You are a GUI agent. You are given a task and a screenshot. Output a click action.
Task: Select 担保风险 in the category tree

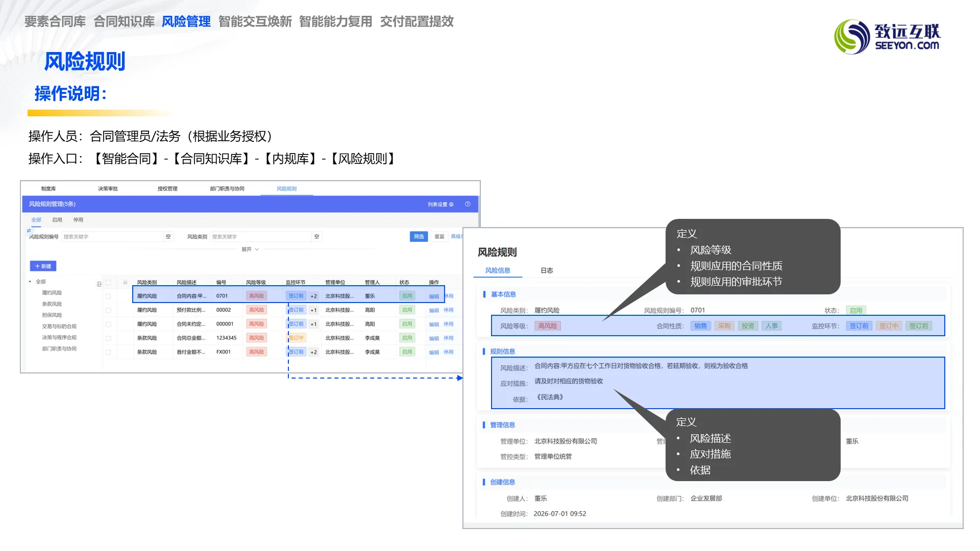coord(52,315)
